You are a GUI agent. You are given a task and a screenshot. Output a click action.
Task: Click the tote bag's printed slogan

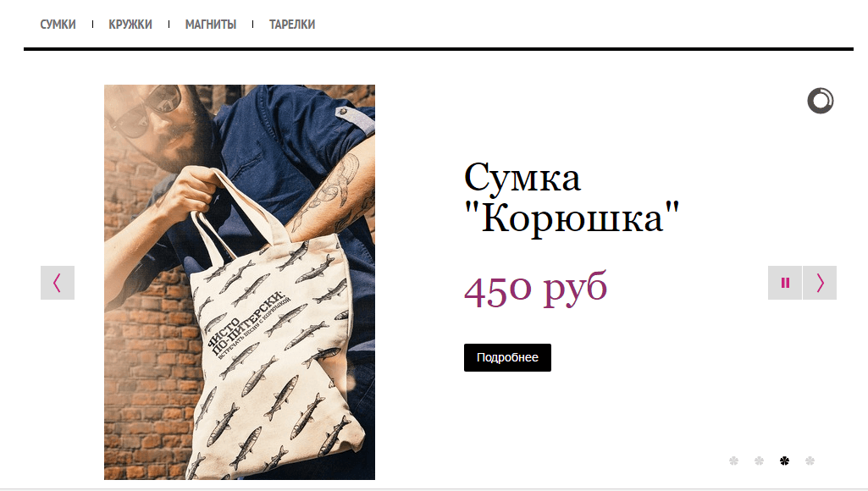249,323
